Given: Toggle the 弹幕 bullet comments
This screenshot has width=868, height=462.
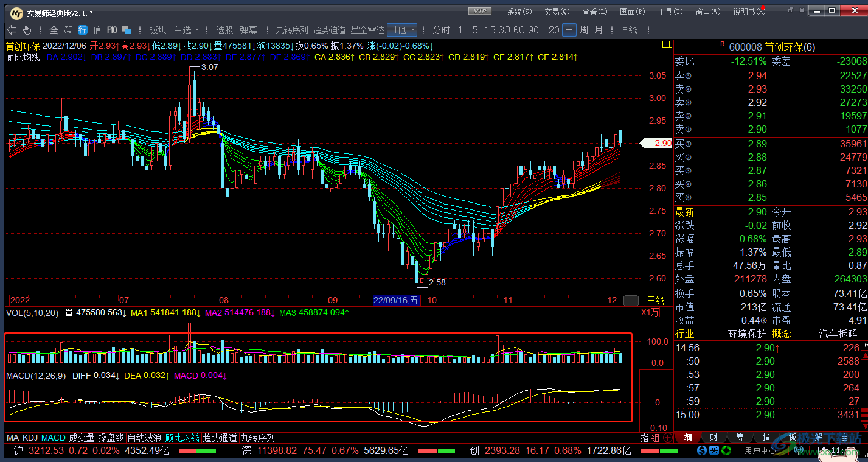Looking at the screenshot, I should point(248,30).
